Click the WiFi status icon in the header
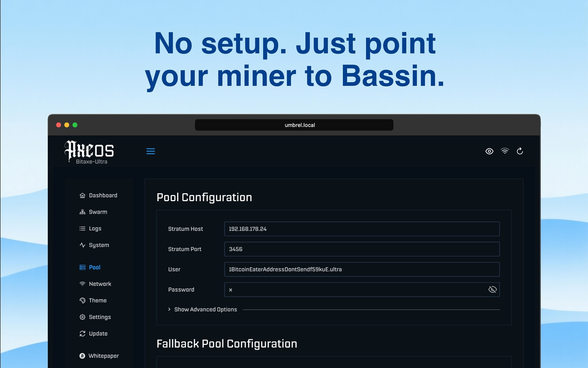The image size is (588, 368). coord(505,151)
